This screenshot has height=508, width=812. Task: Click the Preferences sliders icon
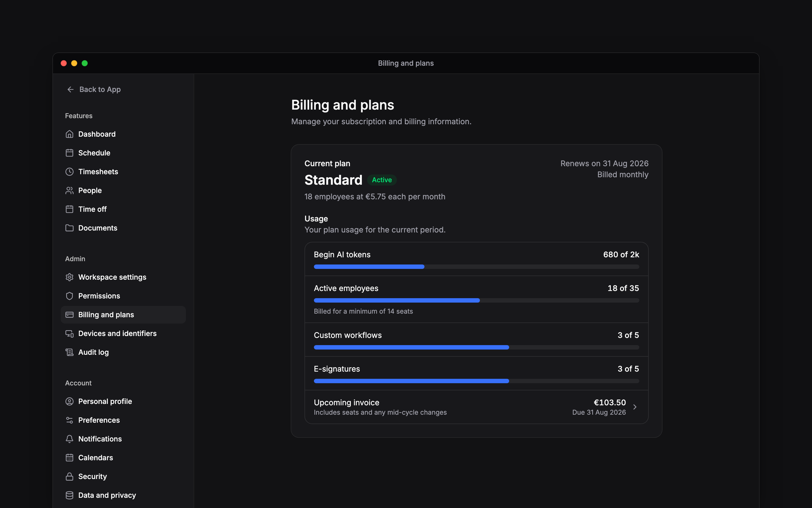70,420
